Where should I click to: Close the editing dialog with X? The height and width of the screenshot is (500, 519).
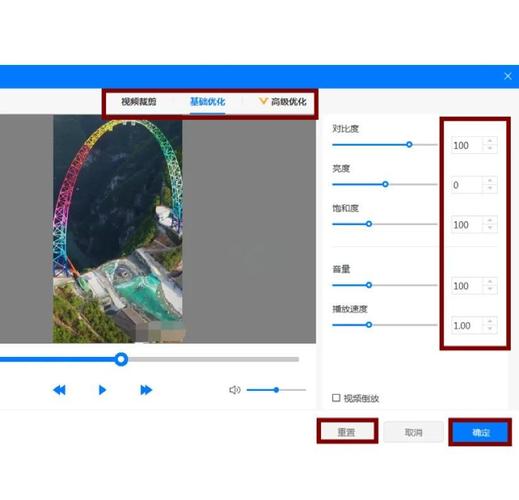tap(508, 76)
